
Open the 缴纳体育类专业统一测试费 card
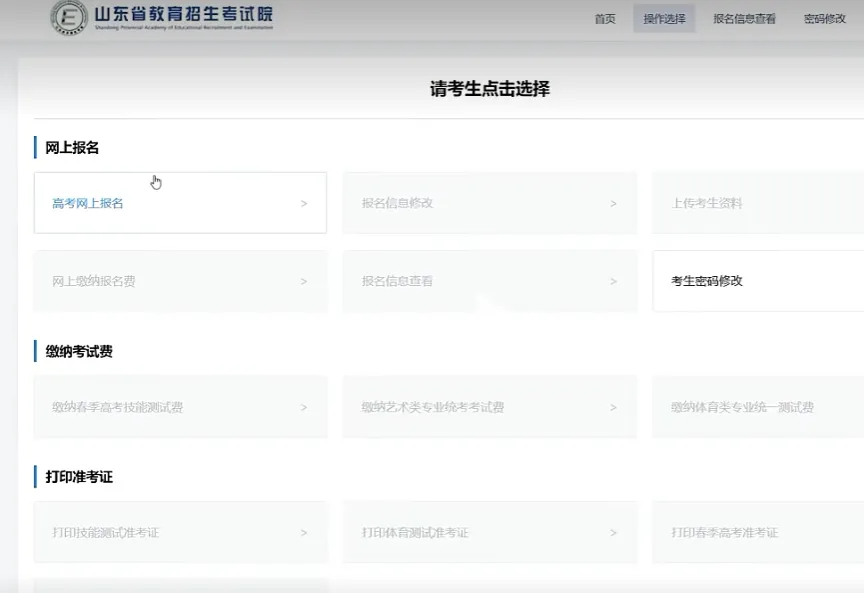[758, 407]
